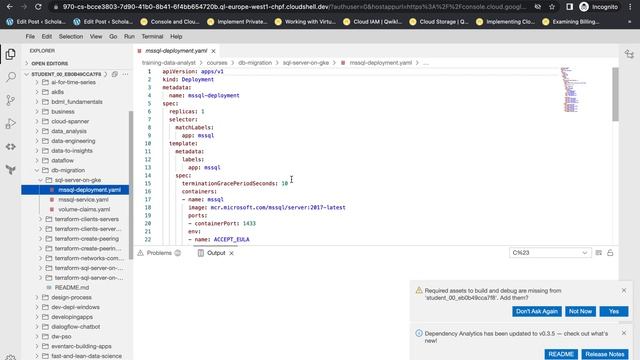Dismiss the Dependency Analytics notification

(x=624, y=333)
